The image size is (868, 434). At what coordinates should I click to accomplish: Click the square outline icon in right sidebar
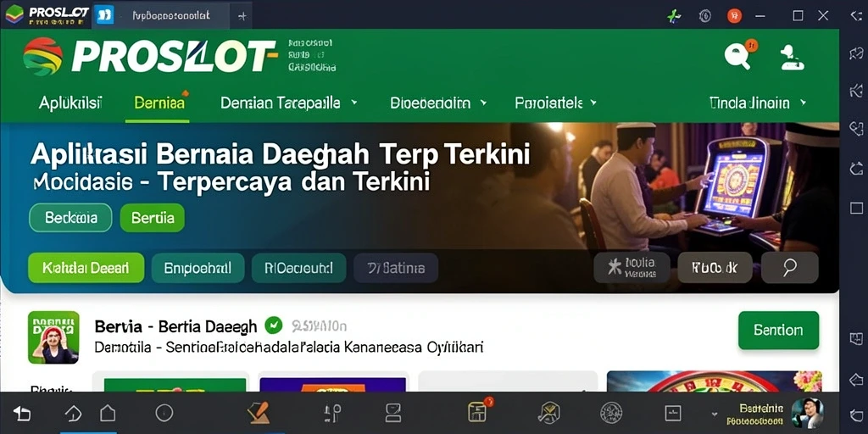(856, 209)
